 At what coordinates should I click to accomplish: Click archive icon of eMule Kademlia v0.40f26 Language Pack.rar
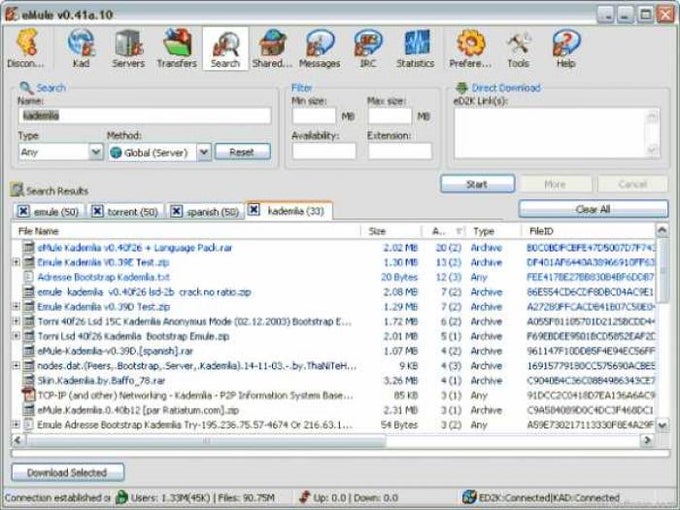[28, 248]
